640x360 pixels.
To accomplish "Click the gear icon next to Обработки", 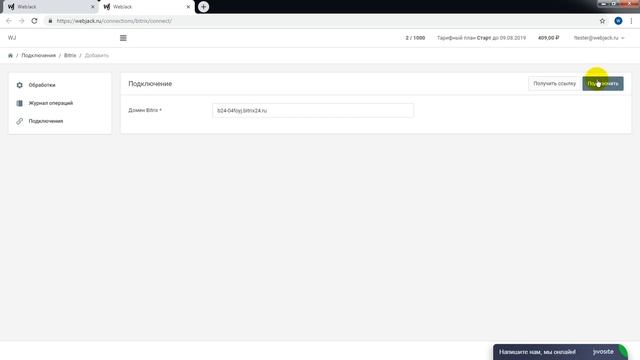I will pyautogui.click(x=19, y=85).
